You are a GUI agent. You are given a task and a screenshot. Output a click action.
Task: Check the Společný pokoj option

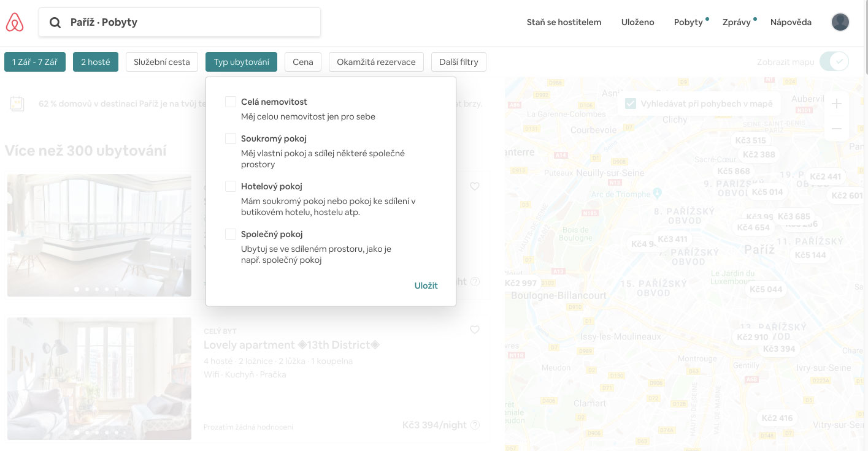coord(231,234)
